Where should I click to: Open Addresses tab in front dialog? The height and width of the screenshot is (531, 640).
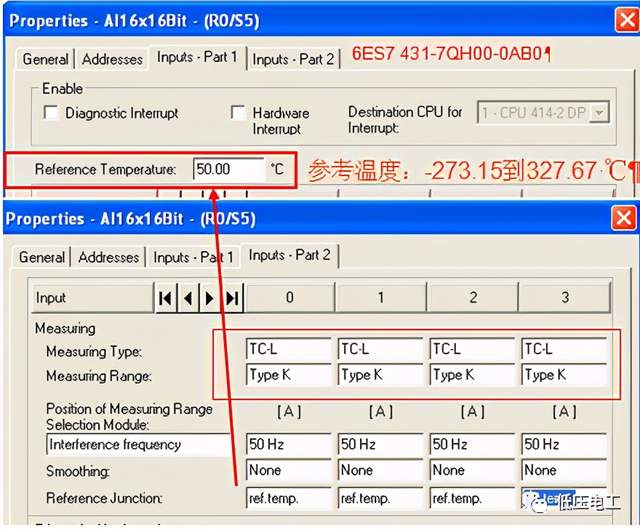coord(110,257)
